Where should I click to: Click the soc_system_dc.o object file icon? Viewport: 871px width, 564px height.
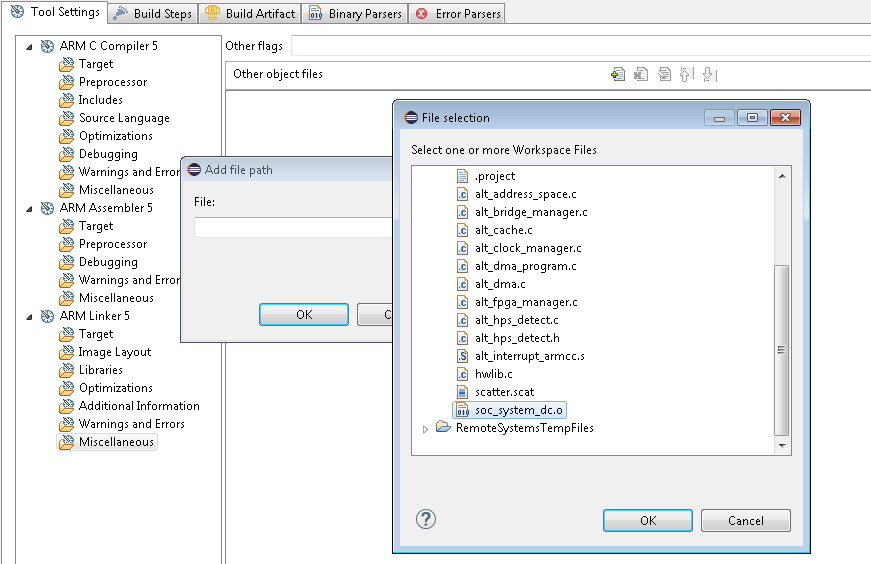click(x=462, y=410)
